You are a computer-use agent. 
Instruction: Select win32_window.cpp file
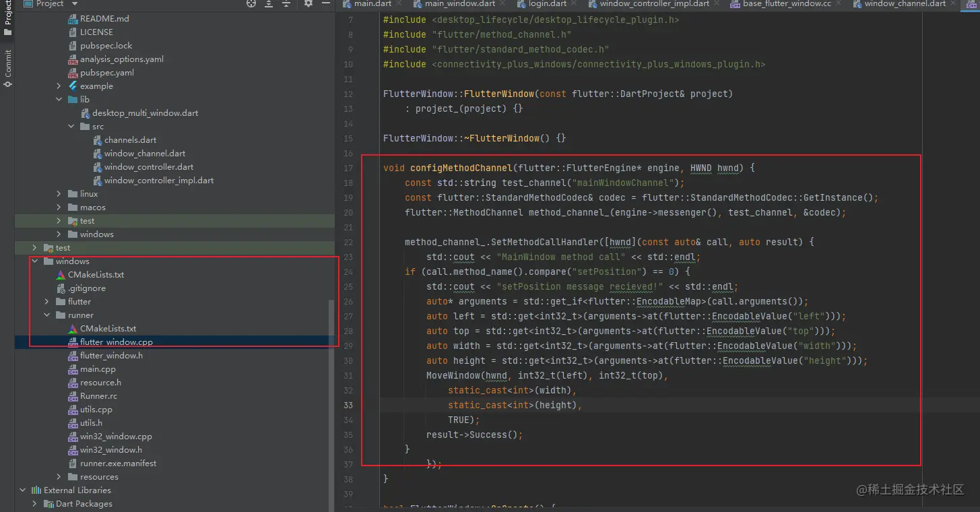[116, 437]
